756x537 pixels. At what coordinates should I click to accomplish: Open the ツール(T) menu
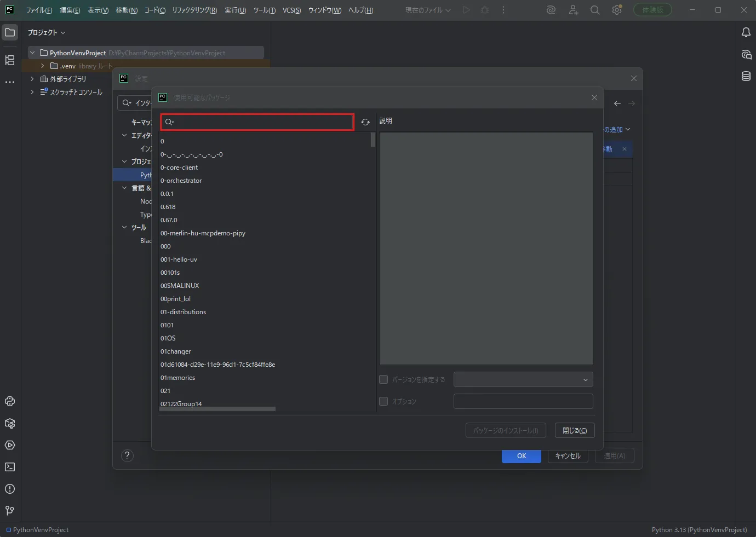click(265, 10)
